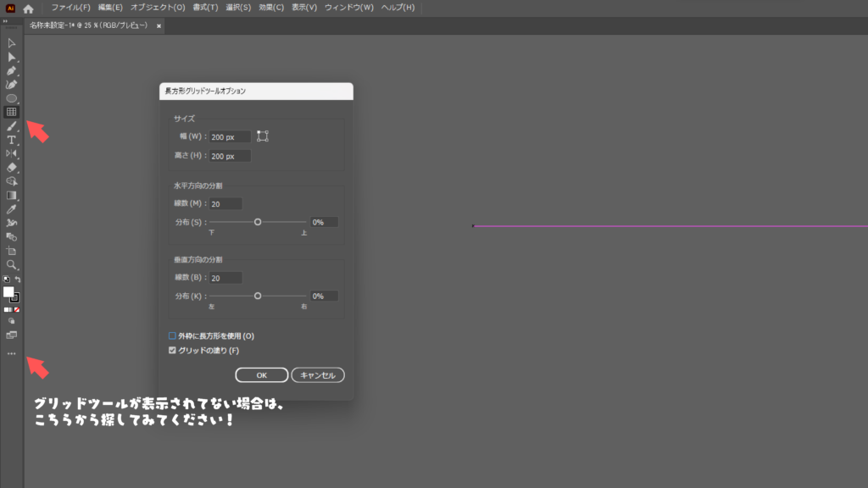The height and width of the screenshot is (488, 868).
Task: Click the キャンセル button
Action: (x=318, y=374)
